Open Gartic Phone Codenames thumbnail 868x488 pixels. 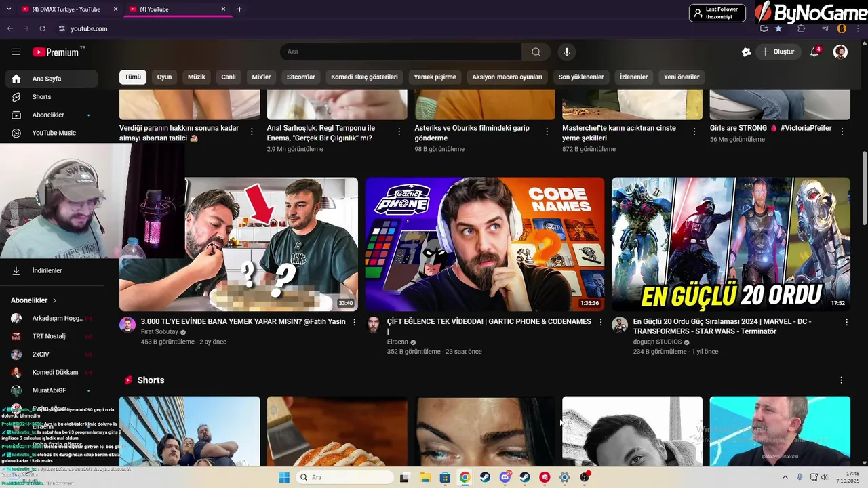485,244
